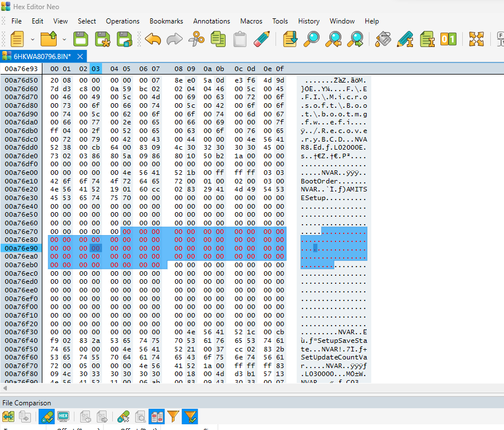Switch to the 6HKWA80796.BIN tab
This screenshot has width=504, height=430.
(42, 56)
